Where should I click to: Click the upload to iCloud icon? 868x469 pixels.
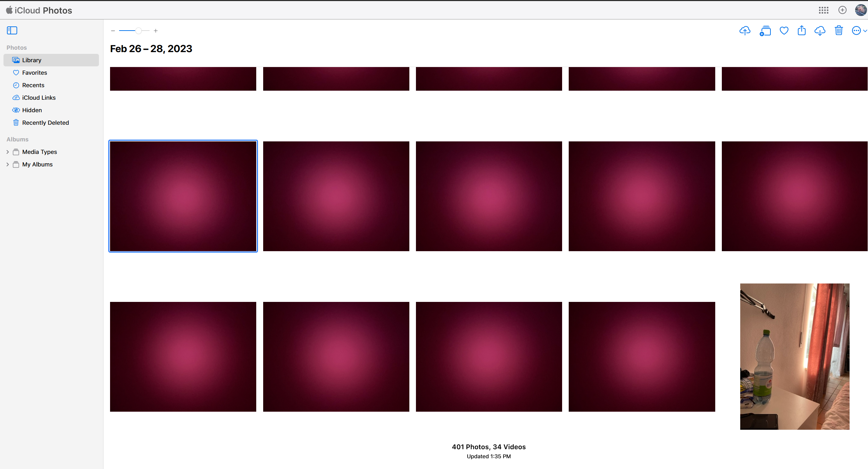tap(745, 30)
